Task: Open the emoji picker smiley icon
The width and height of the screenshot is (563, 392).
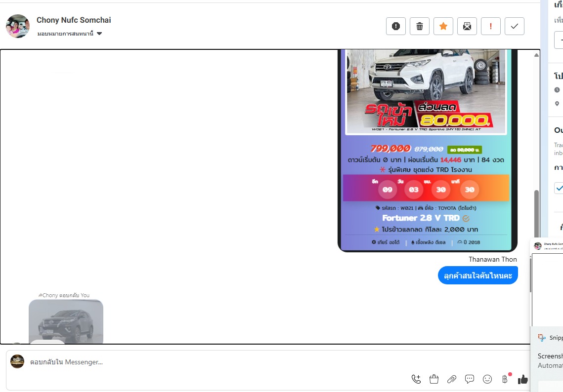Action: pos(487,379)
